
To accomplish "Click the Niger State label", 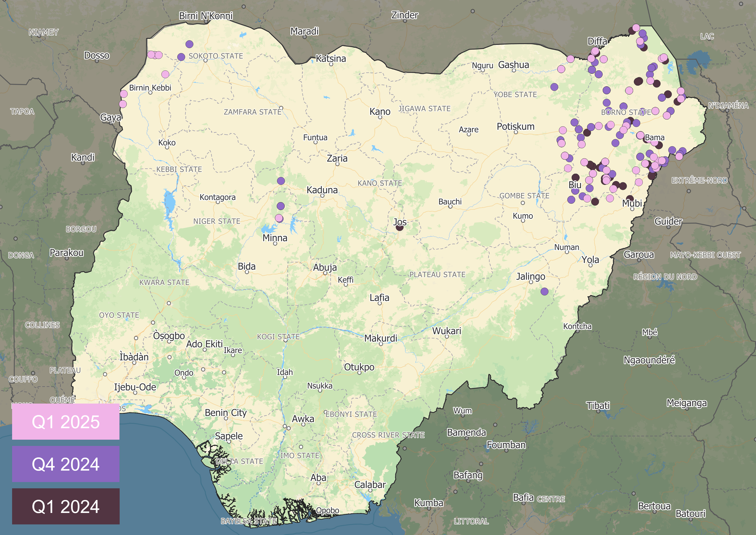I will 217,221.
